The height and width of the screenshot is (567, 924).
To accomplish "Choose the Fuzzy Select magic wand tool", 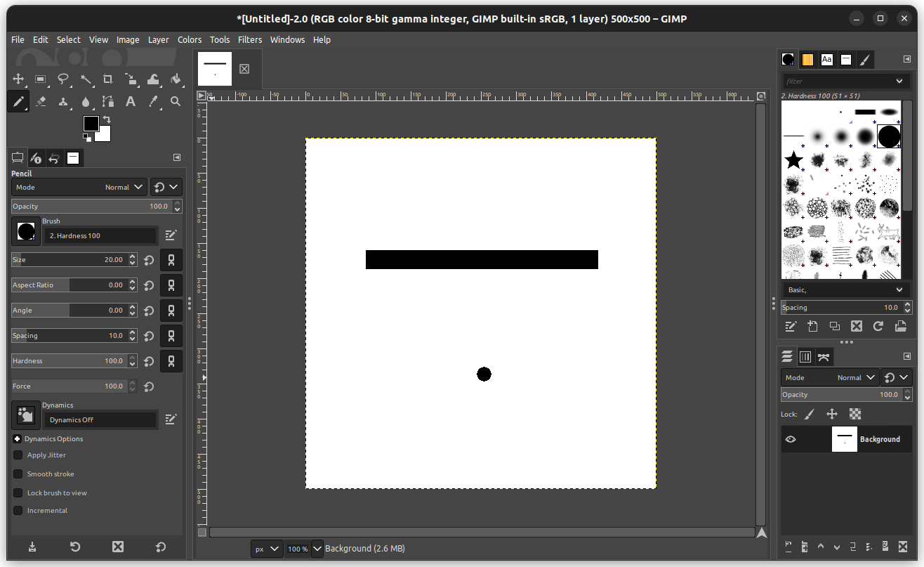I will click(x=86, y=79).
